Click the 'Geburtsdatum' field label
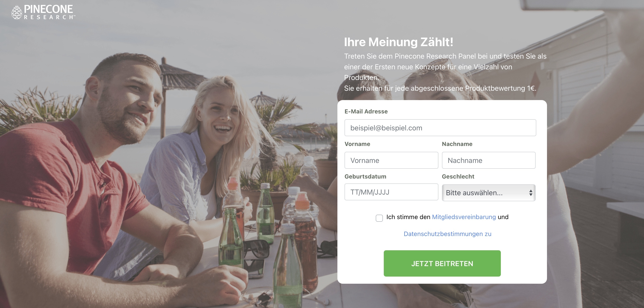 coord(365,176)
